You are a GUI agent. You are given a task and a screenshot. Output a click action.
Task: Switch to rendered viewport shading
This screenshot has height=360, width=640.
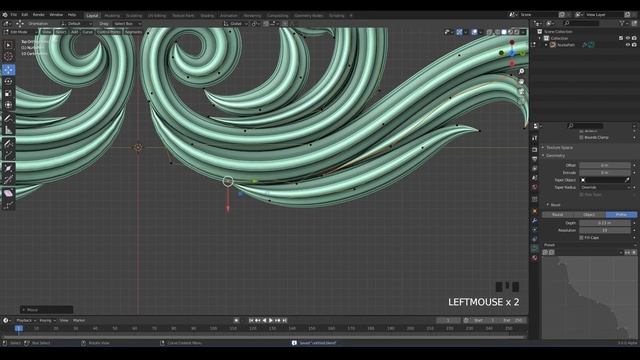click(517, 32)
